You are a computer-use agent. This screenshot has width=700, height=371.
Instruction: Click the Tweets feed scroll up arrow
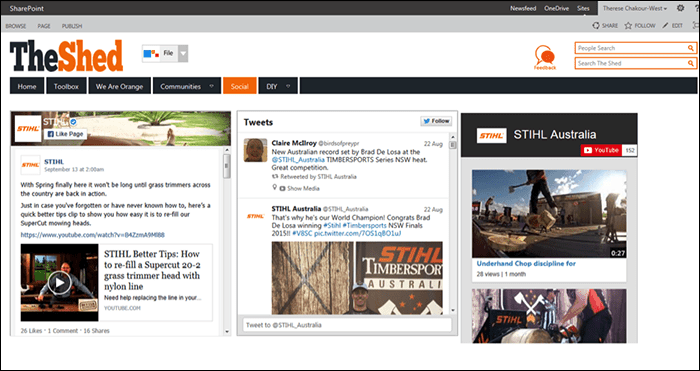[453, 136]
